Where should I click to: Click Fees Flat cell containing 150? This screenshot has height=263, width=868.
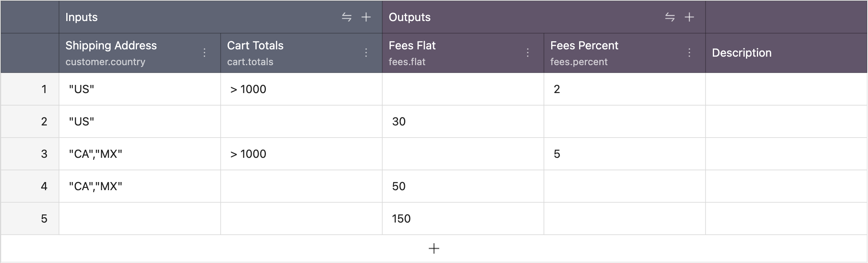click(x=463, y=218)
